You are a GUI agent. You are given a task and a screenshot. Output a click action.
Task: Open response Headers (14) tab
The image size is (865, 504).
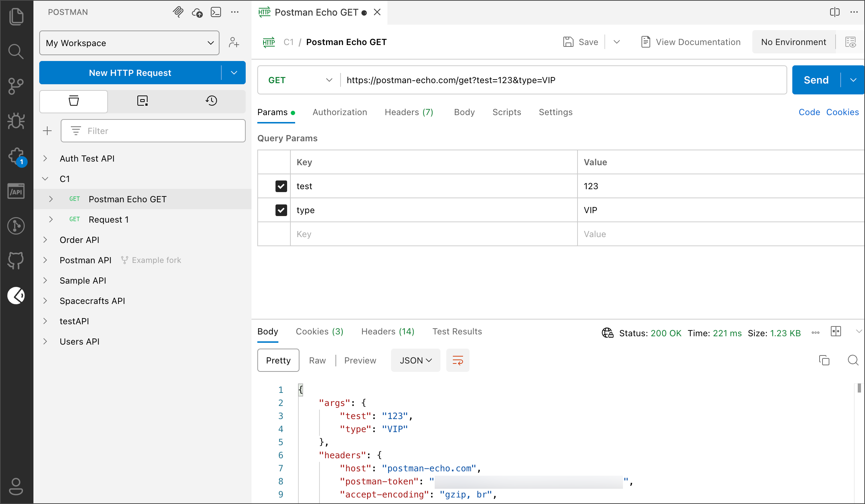pos(387,332)
